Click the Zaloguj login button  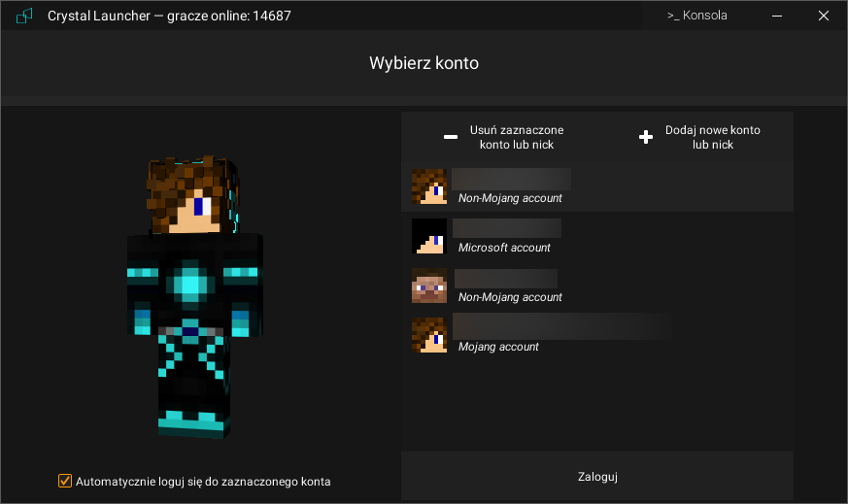tap(597, 477)
